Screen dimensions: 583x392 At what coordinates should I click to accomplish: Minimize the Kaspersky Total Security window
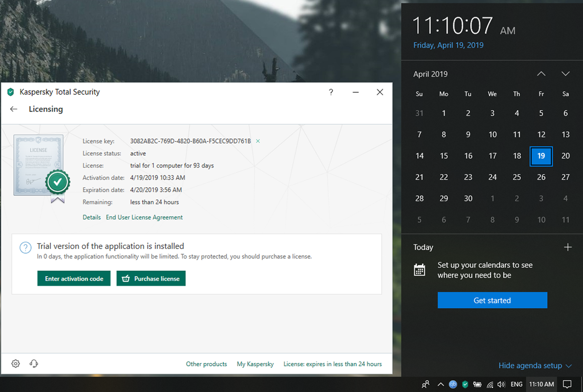click(355, 92)
